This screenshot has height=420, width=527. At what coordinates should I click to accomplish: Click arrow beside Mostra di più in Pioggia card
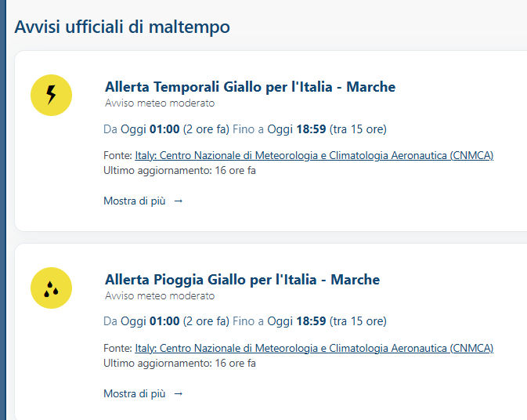pos(179,394)
